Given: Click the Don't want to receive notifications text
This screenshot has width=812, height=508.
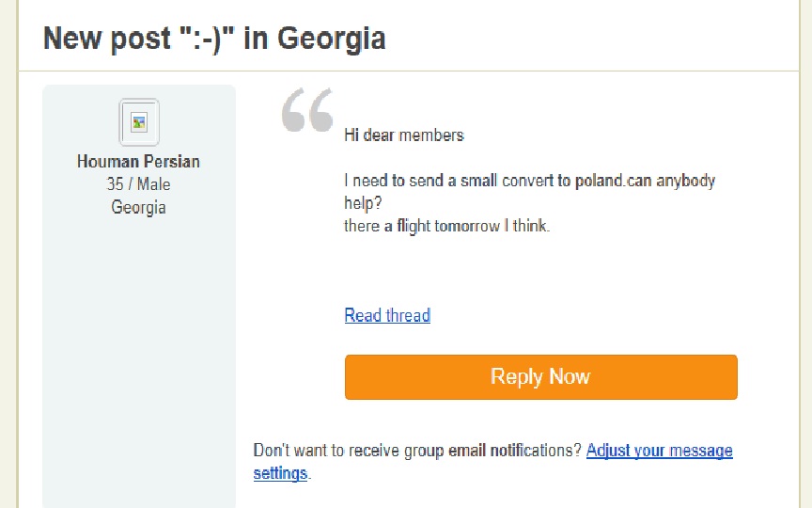Looking at the screenshot, I should (417, 451).
